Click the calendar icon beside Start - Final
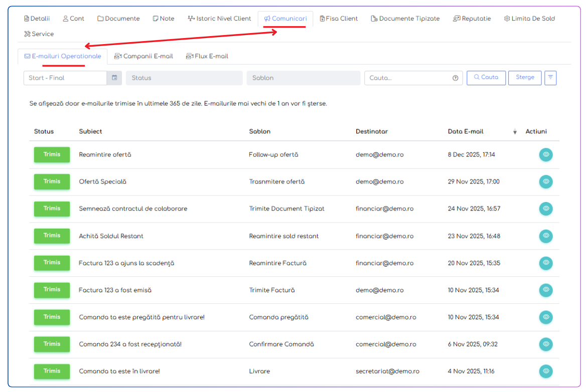Viewport: 587px width, 392px height. (114, 78)
